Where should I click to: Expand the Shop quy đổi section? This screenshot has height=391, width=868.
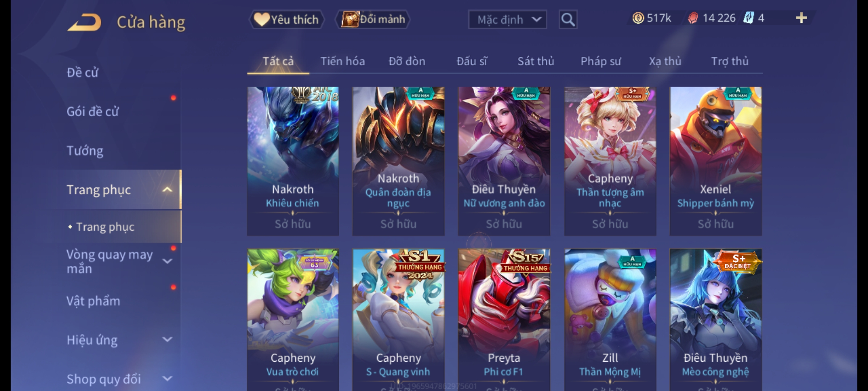pos(167,379)
